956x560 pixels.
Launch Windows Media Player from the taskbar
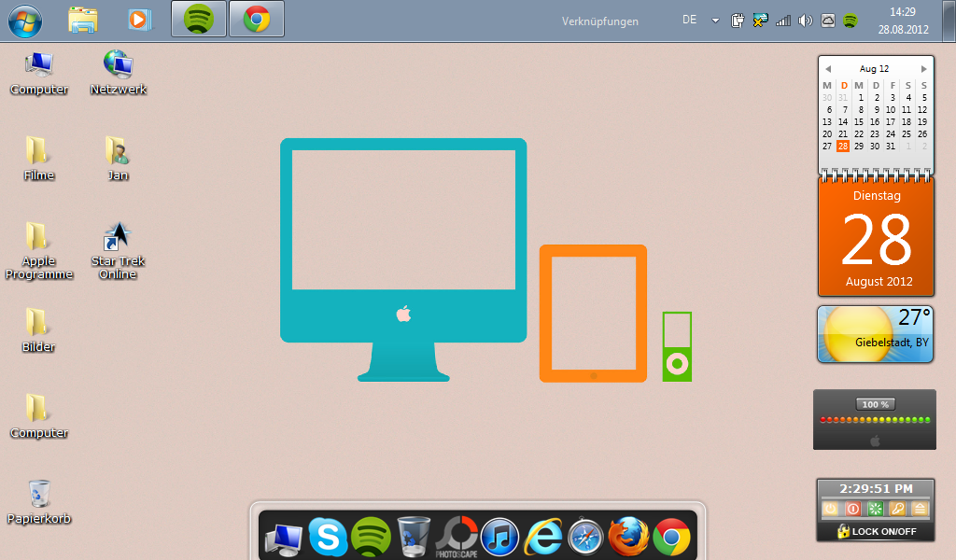pos(140,21)
